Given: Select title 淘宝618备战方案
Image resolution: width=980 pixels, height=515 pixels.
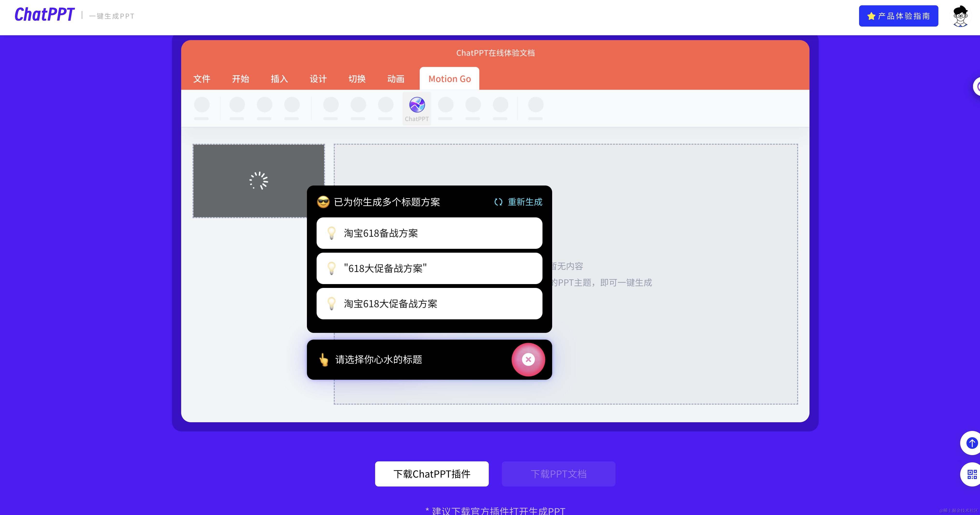Looking at the screenshot, I should tap(429, 233).
